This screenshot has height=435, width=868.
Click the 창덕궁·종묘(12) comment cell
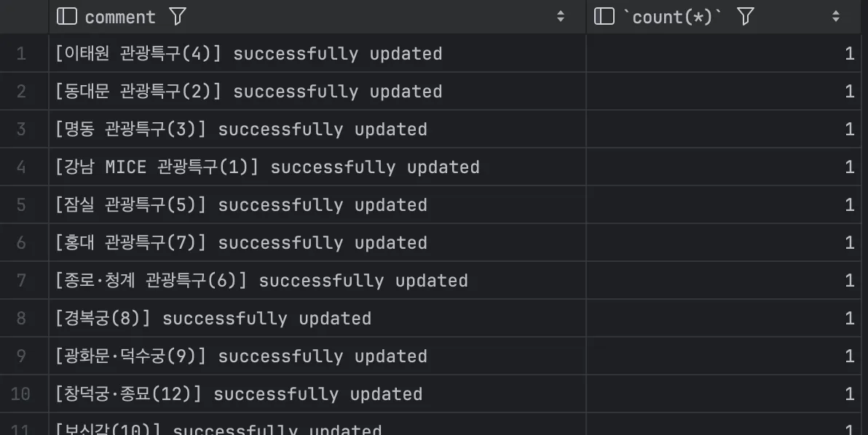tap(317, 394)
